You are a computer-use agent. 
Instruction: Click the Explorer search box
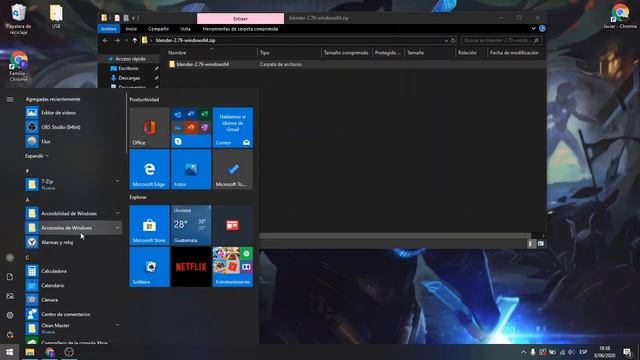click(x=501, y=40)
